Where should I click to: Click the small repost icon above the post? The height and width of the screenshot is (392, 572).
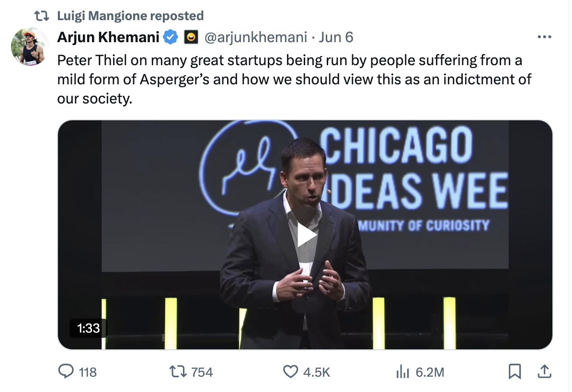43,16
